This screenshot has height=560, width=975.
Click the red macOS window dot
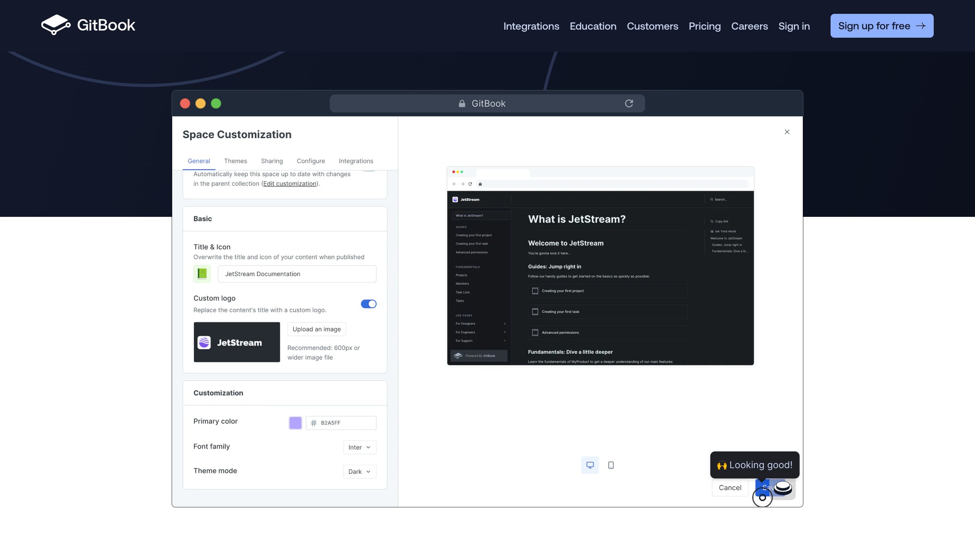point(185,104)
